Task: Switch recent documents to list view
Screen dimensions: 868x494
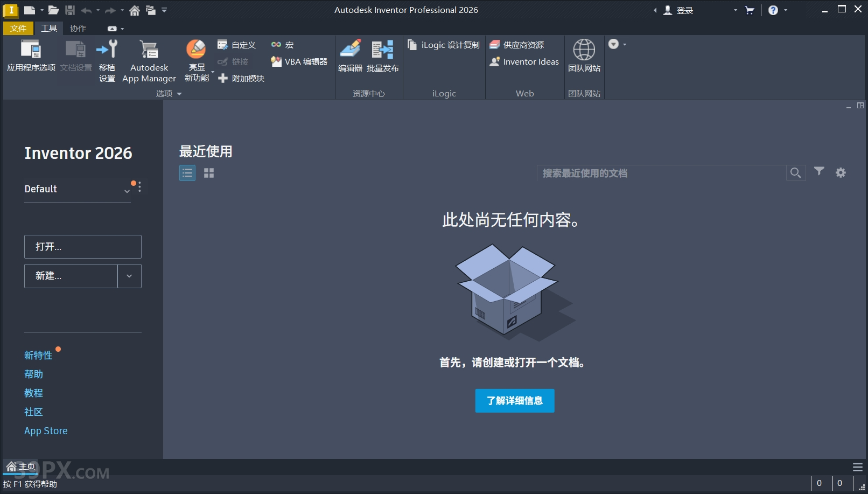Action: (x=187, y=173)
